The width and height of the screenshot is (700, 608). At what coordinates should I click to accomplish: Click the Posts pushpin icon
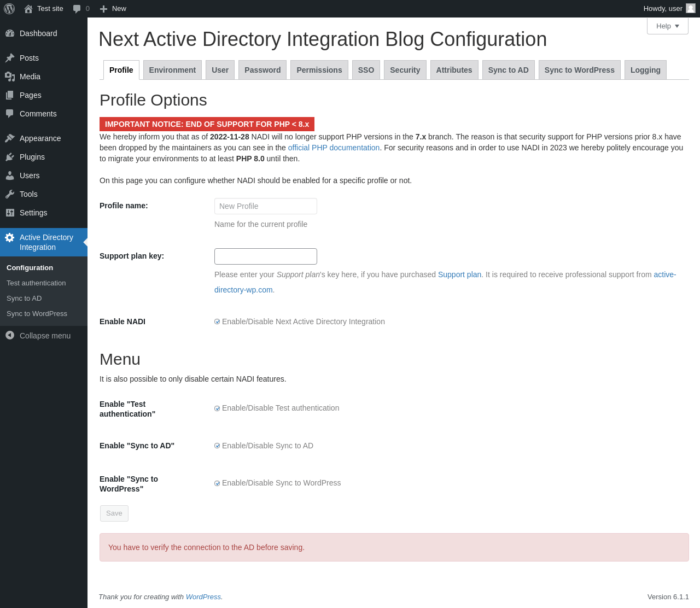(x=10, y=58)
